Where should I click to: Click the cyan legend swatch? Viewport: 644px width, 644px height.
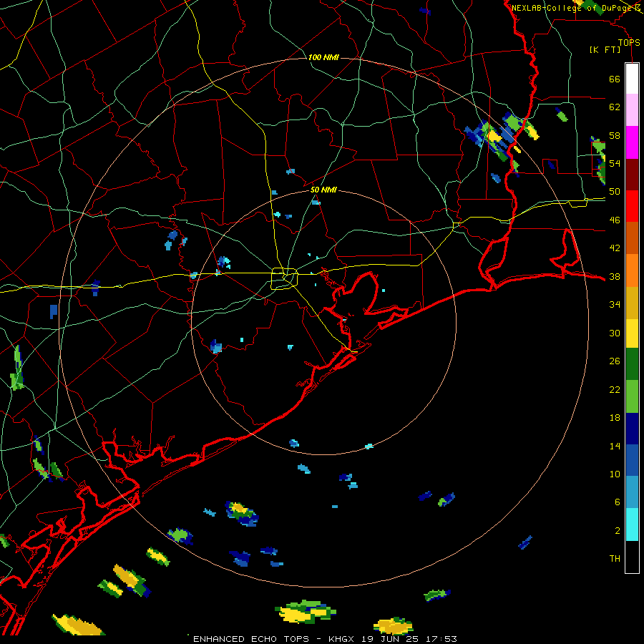pyautogui.click(x=632, y=525)
